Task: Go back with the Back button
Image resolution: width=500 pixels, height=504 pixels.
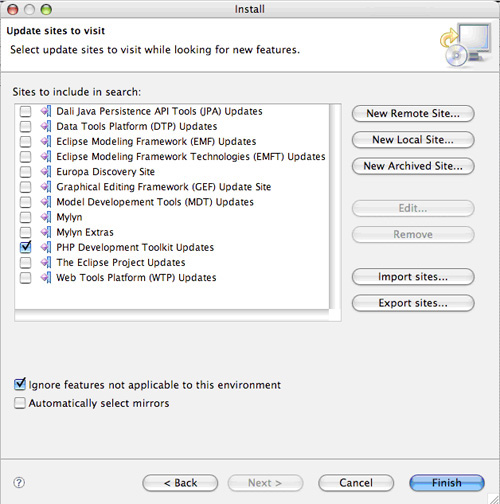Action: (x=180, y=483)
